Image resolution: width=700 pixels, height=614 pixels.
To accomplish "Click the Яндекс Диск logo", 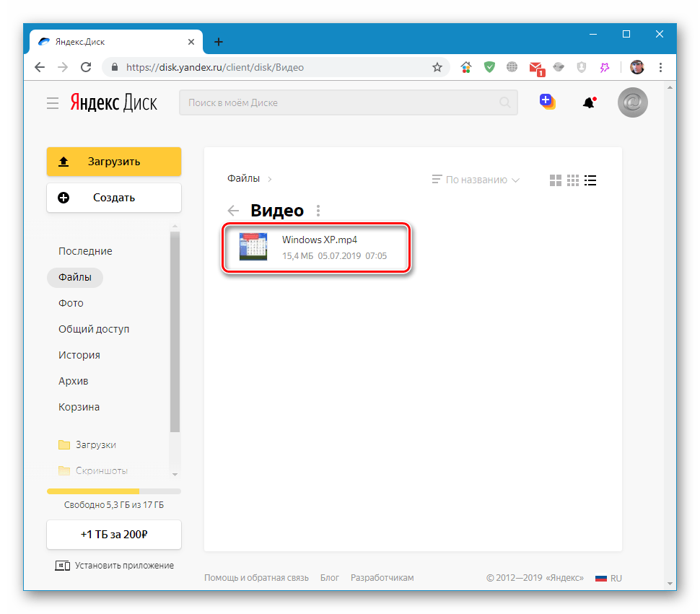I will click(113, 102).
